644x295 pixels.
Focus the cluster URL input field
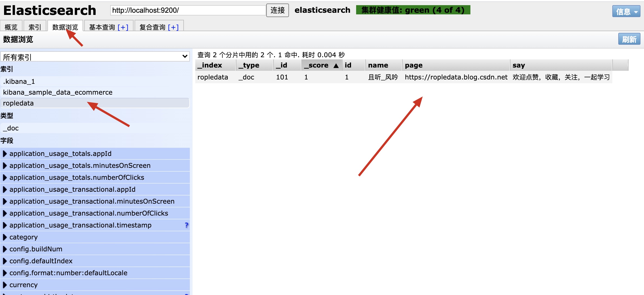click(188, 10)
